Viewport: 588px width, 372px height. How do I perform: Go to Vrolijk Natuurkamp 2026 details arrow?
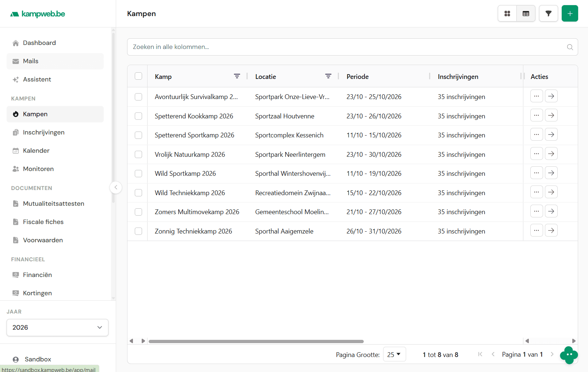click(x=551, y=154)
